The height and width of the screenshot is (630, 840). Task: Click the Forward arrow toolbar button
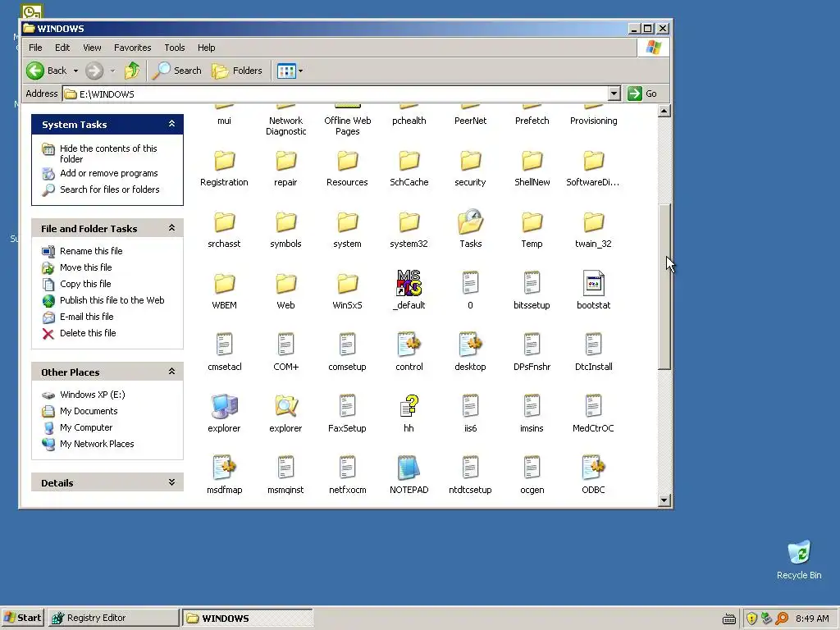coord(94,71)
